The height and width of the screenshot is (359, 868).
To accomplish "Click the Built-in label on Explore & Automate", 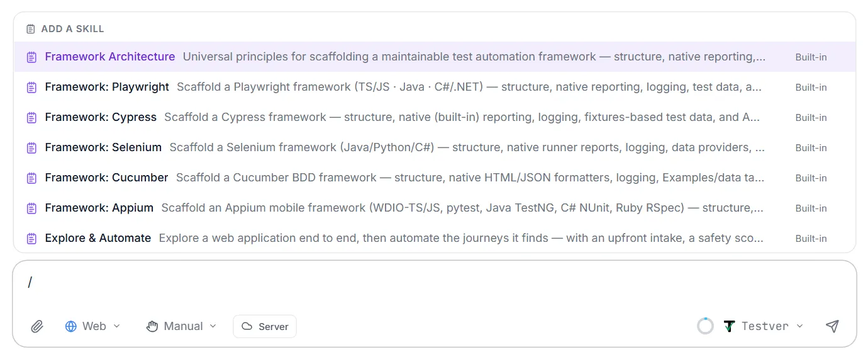I will point(811,239).
